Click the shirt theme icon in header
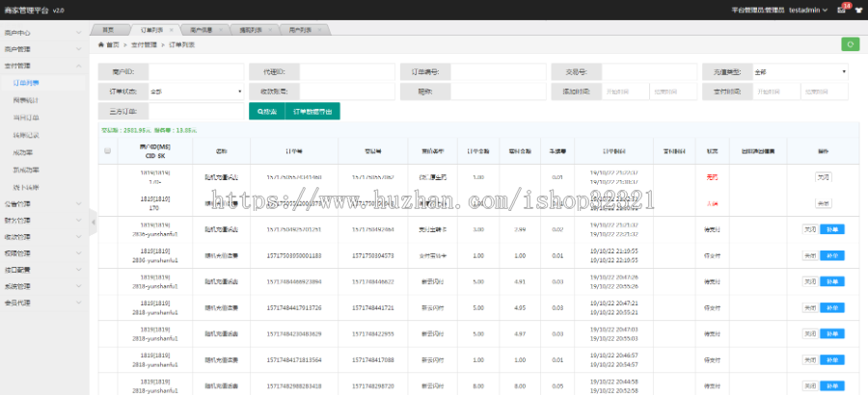The width and height of the screenshot is (868, 395). (x=858, y=11)
